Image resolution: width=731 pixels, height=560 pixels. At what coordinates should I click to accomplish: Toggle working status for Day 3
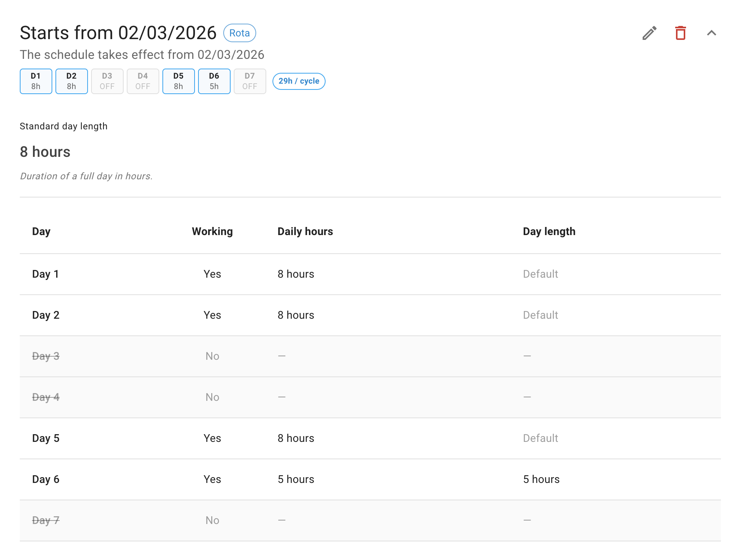212,356
